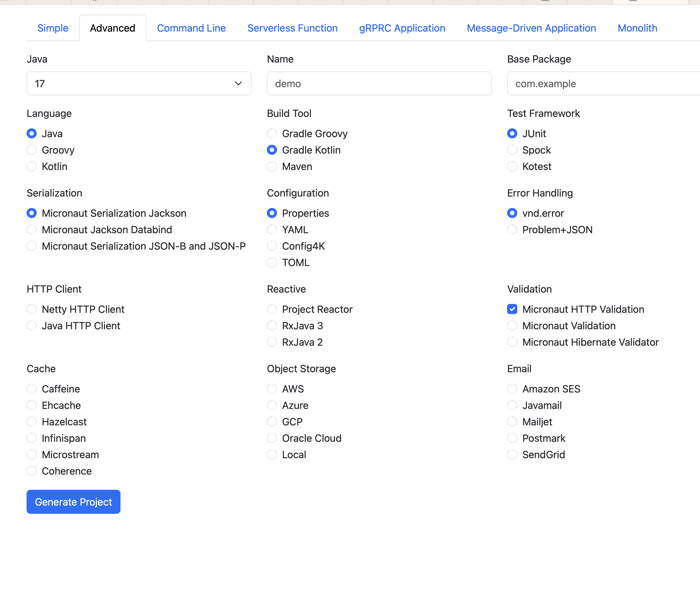
Task: Choose YAML configuration format
Action: (272, 229)
